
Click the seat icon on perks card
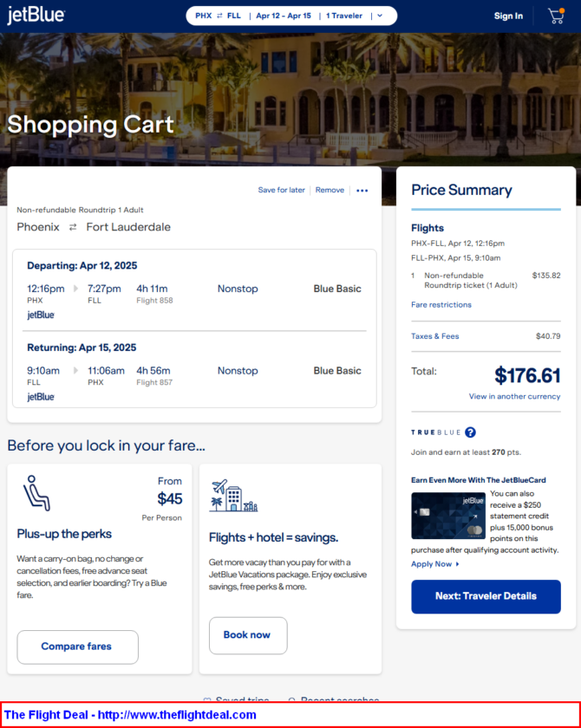click(x=36, y=493)
